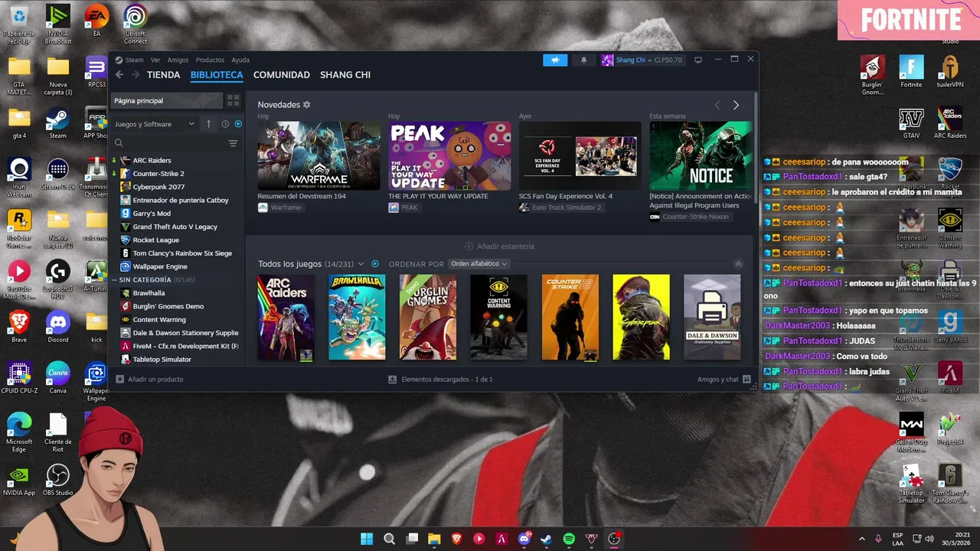Collapse the Todos los juegos shelf chevrons

pyautogui.click(x=738, y=264)
